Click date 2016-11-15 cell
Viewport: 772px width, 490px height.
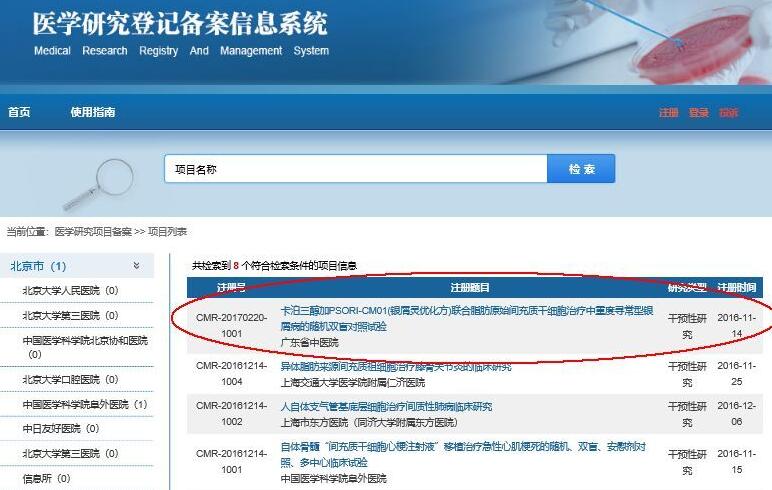coord(737,461)
